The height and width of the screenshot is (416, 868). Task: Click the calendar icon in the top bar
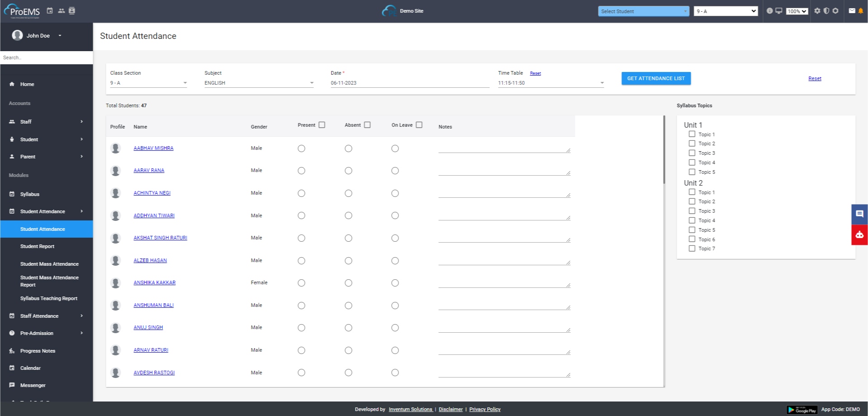[x=50, y=11]
